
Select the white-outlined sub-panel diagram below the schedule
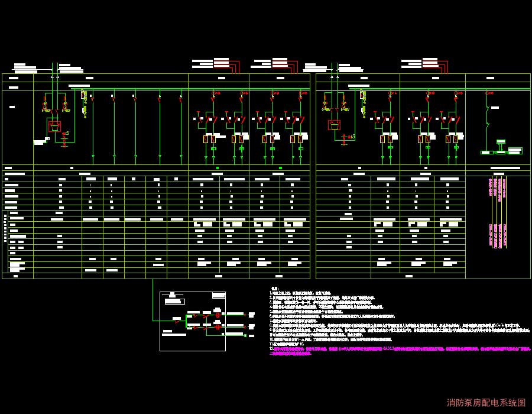tap(193, 321)
